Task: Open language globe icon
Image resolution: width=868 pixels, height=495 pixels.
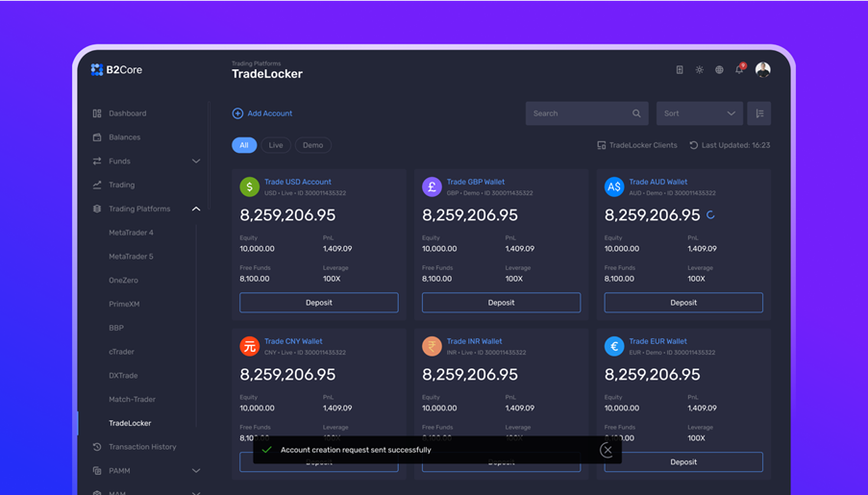Action: [x=719, y=70]
